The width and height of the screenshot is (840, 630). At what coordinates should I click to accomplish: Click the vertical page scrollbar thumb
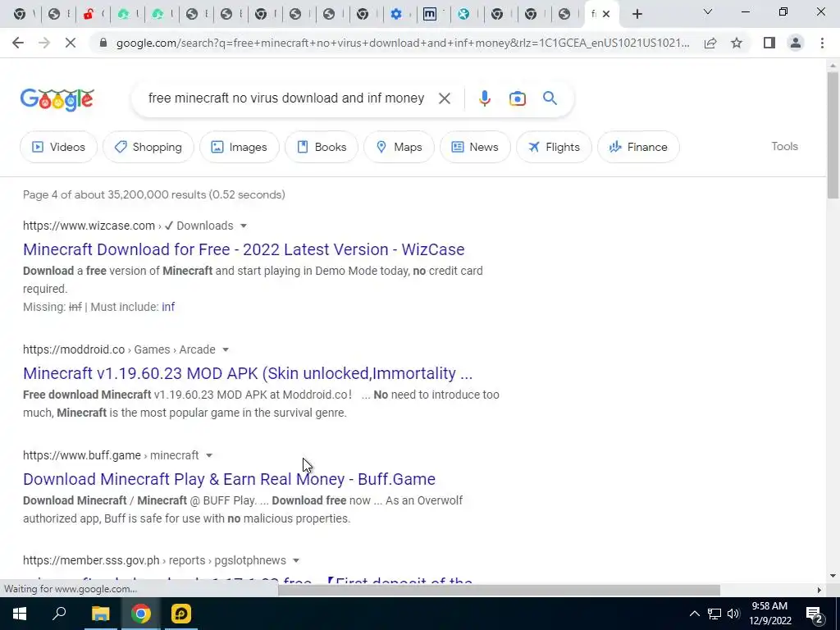pos(832,135)
